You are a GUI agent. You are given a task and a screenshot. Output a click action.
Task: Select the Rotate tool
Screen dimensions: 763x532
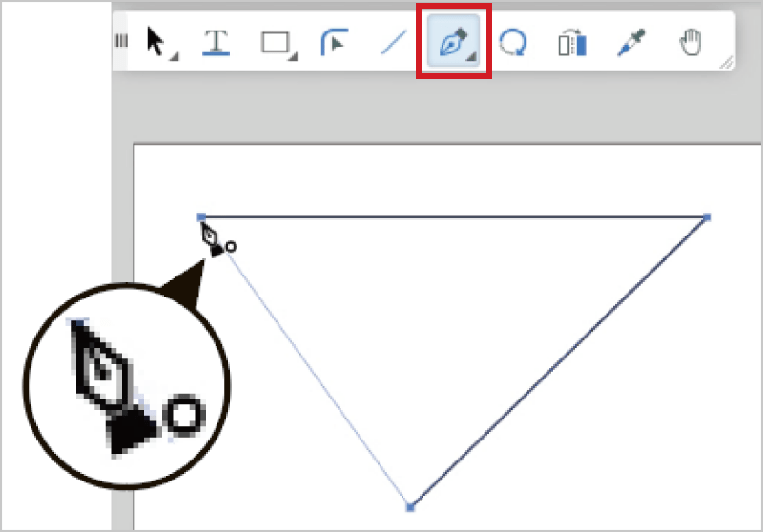click(x=513, y=42)
